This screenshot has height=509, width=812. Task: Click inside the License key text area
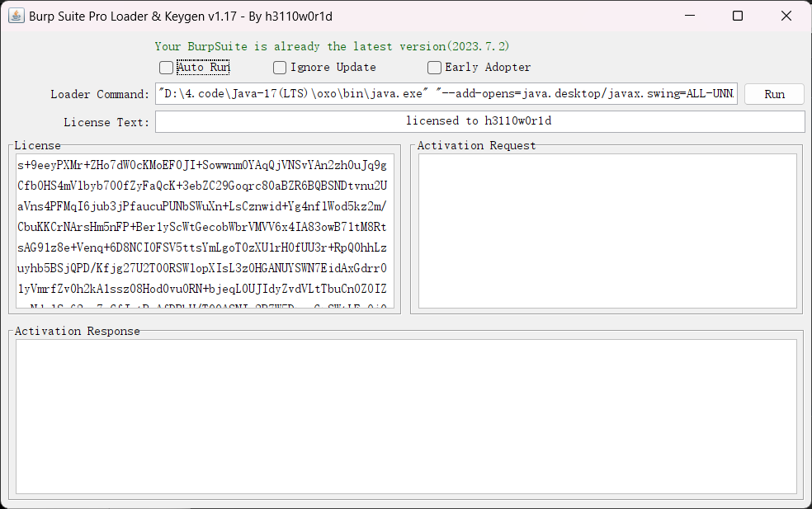pyautogui.click(x=204, y=231)
